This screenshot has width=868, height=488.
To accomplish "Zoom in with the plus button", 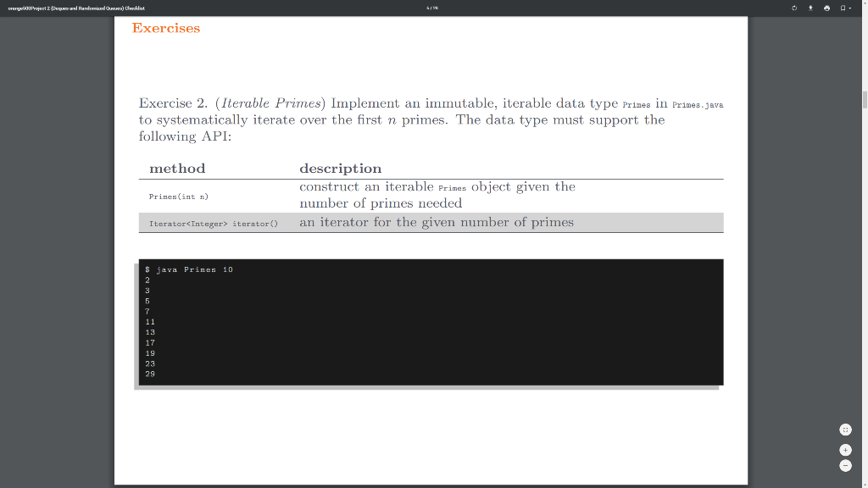I will point(845,450).
